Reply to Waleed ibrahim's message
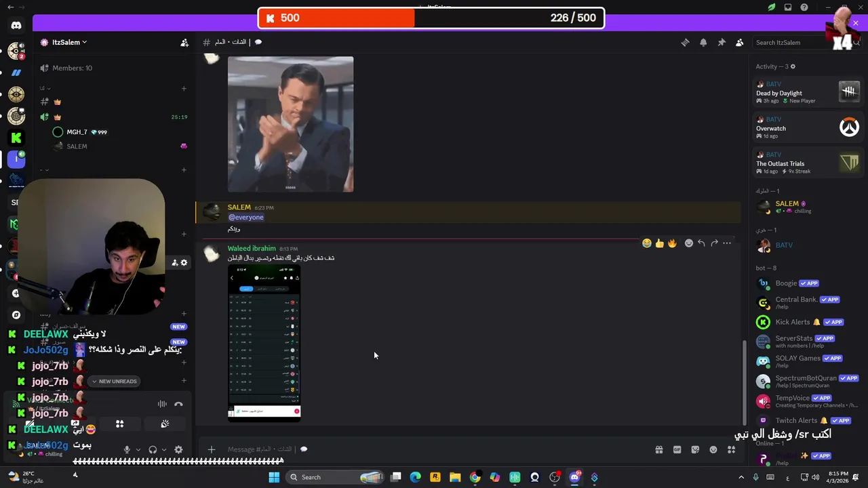Image resolution: width=868 pixels, height=488 pixels. pyautogui.click(x=701, y=243)
